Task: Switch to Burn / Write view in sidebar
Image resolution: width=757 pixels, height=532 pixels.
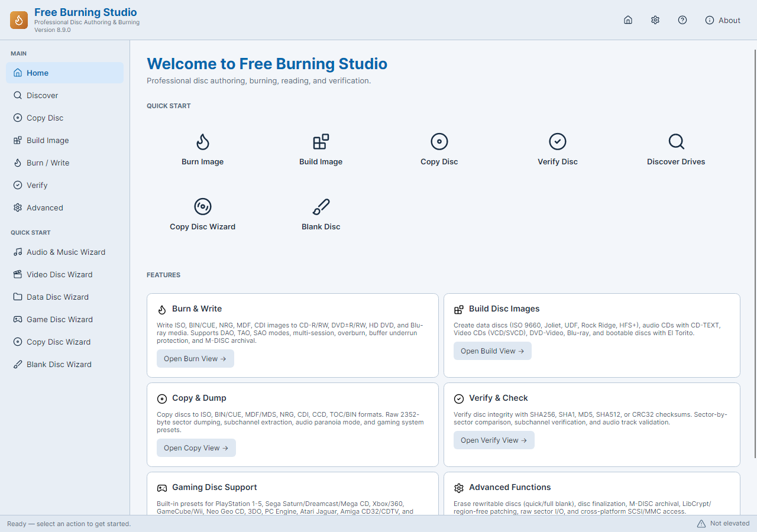Action: (65, 163)
